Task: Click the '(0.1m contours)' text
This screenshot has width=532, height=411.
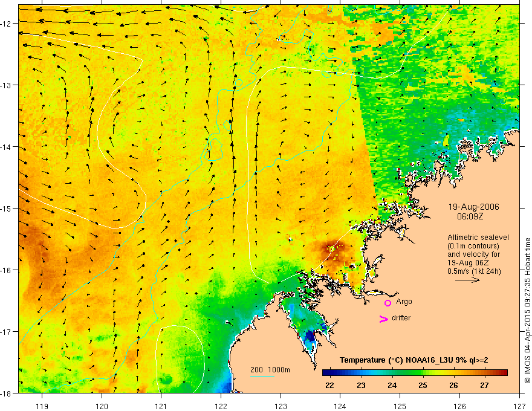Action: 473,246
